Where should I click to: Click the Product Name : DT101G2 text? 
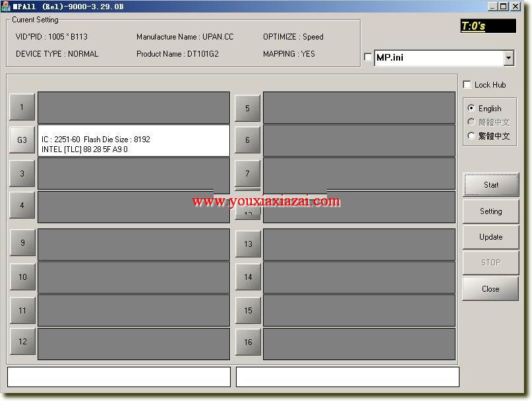pos(177,54)
